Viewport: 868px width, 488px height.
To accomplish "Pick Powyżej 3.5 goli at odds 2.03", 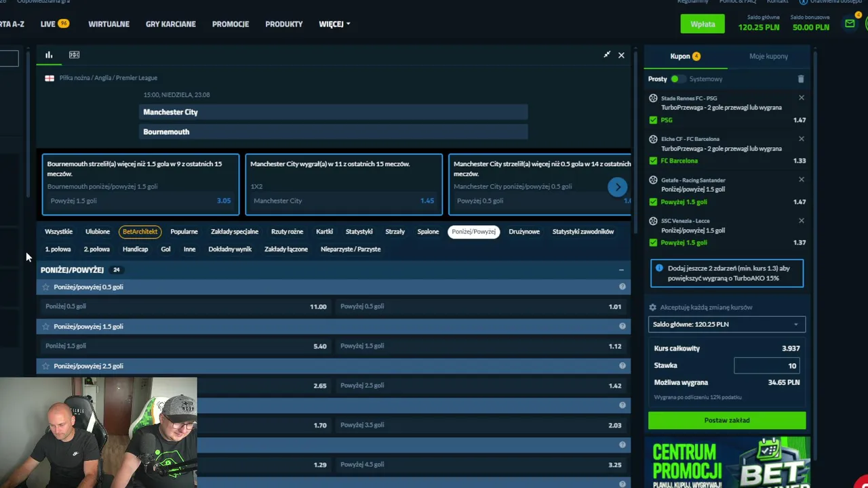I will click(481, 425).
